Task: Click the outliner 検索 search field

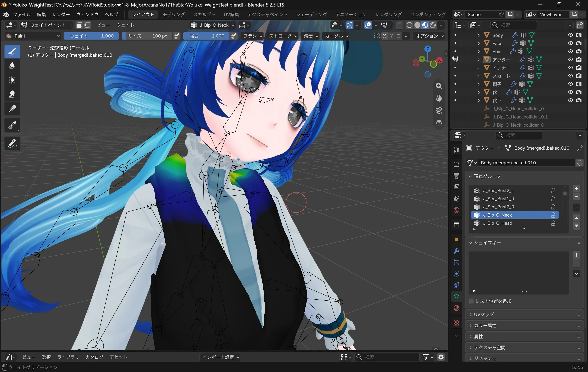Action: click(x=514, y=25)
